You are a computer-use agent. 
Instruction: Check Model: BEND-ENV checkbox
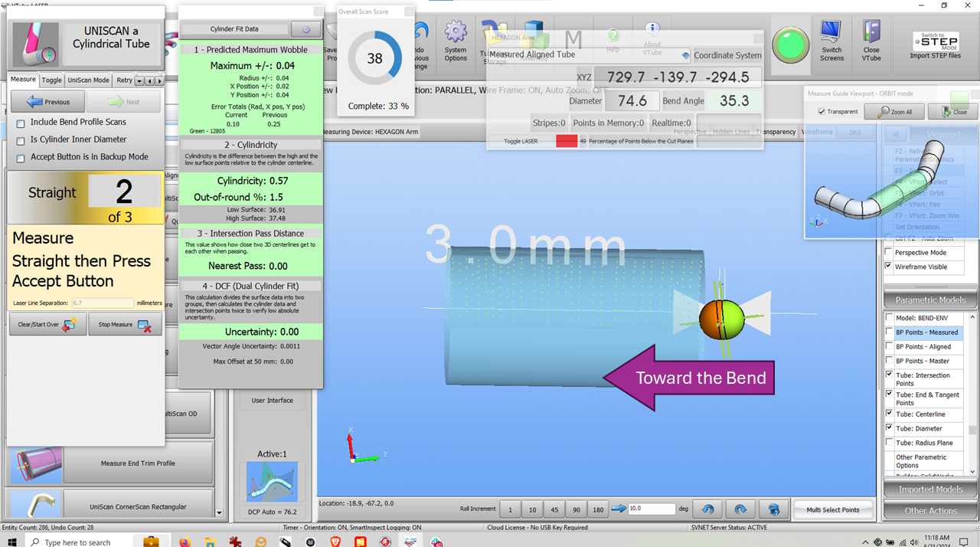click(888, 318)
